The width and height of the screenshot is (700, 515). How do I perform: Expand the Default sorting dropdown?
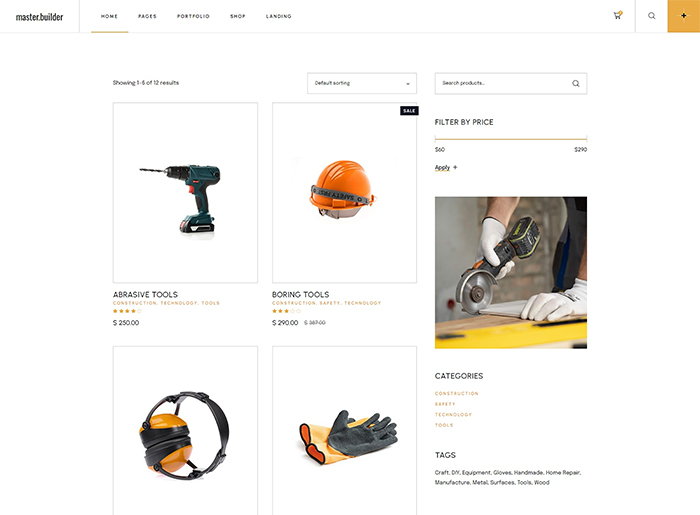point(361,83)
